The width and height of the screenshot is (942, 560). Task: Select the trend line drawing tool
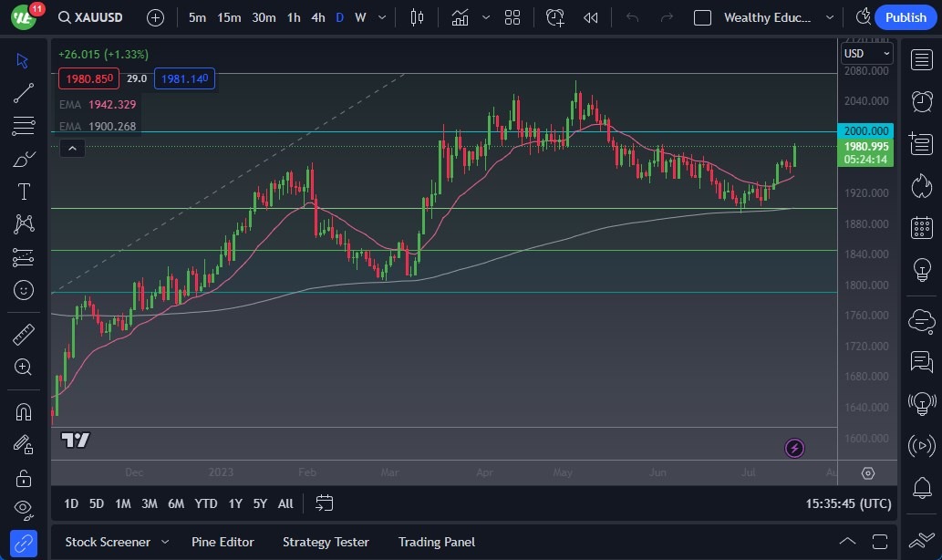coord(24,93)
